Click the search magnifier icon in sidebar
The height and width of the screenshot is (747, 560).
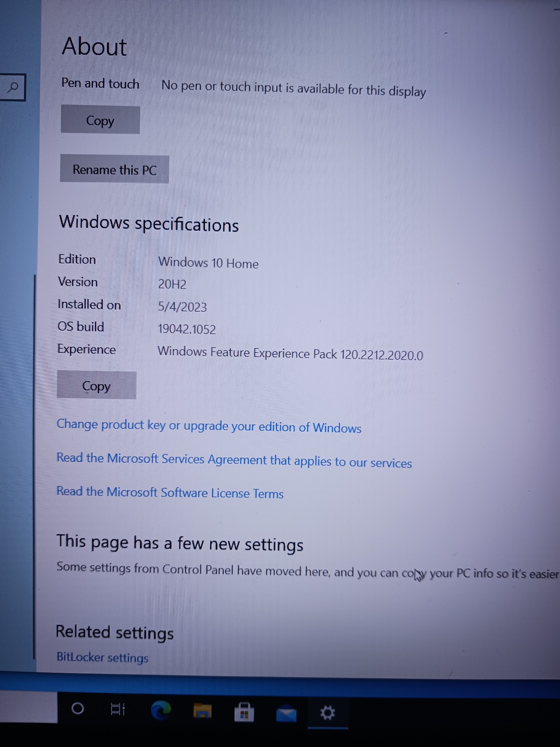pyautogui.click(x=13, y=87)
